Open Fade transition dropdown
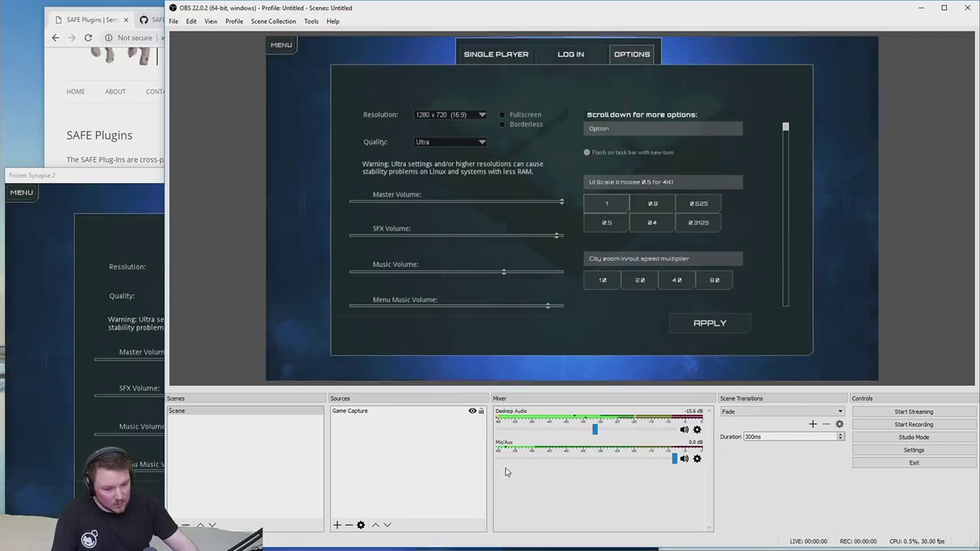This screenshot has height=551, width=980. pos(782,412)
